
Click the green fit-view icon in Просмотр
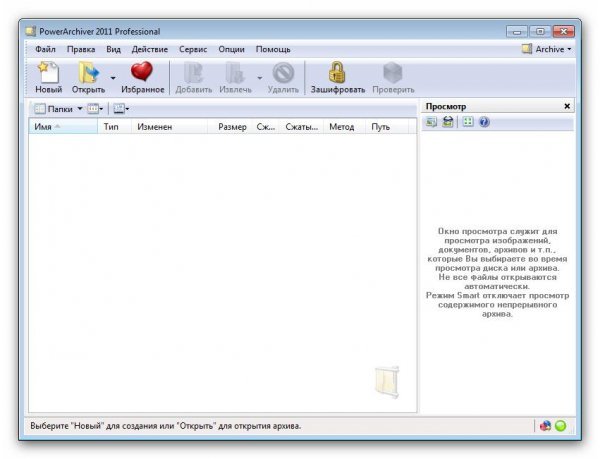click(468, 122)
